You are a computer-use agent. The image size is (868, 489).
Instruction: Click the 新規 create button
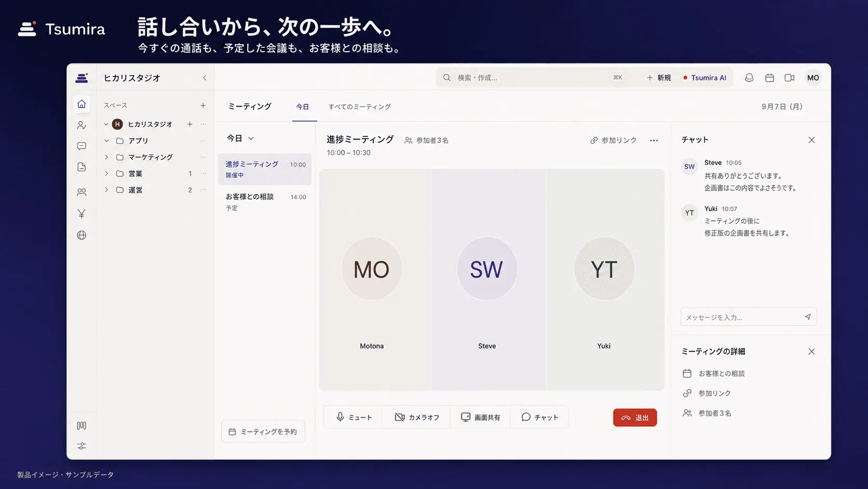click(659, 78)
